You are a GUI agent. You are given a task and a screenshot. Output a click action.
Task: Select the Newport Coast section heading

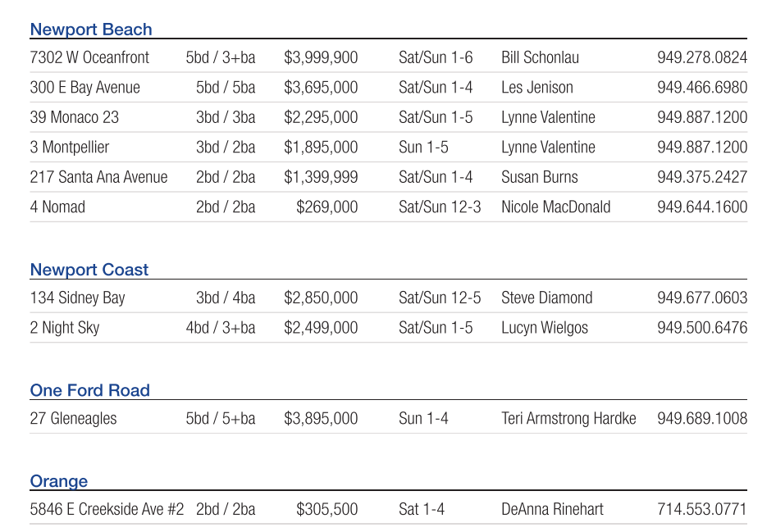89,270
